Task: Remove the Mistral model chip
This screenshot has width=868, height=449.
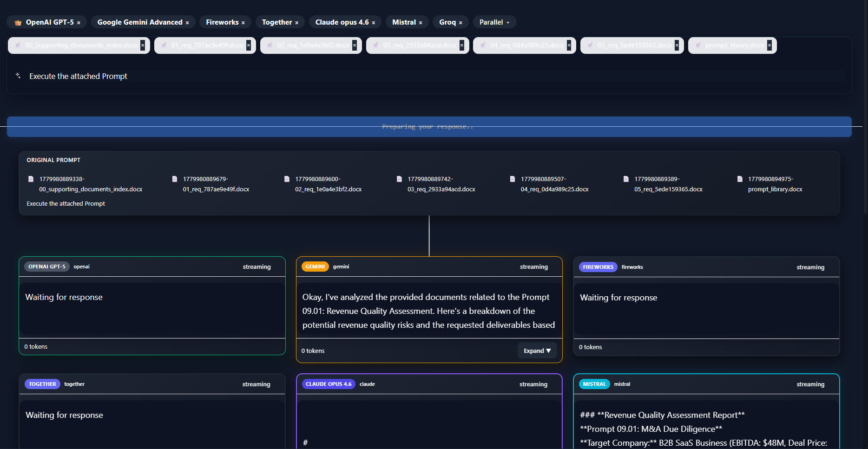Action: coord(421,23)
